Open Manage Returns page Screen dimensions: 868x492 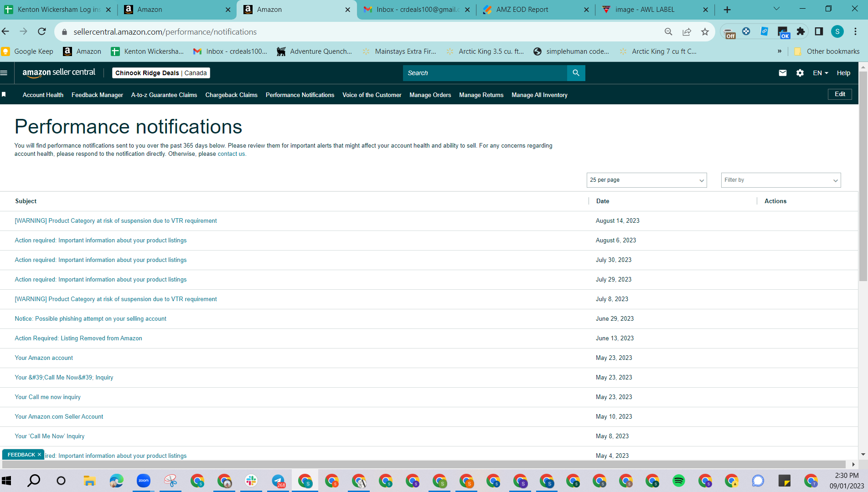481,95
